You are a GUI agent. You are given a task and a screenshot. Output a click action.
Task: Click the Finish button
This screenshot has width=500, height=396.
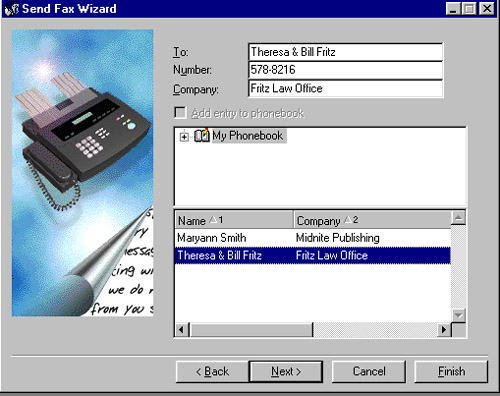point(451,371)
